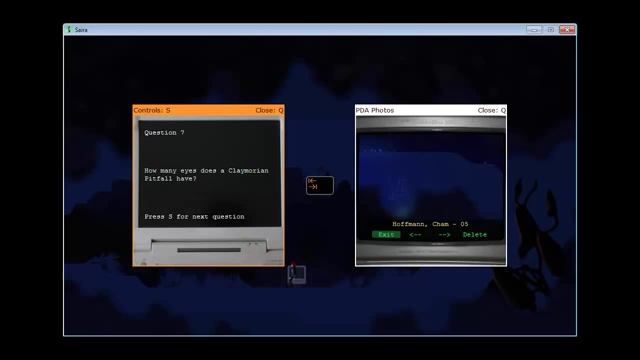Click Delete in the PDA Photos panel
The image size is (640, 360).
pyautogui.click(x=475, y=235)
